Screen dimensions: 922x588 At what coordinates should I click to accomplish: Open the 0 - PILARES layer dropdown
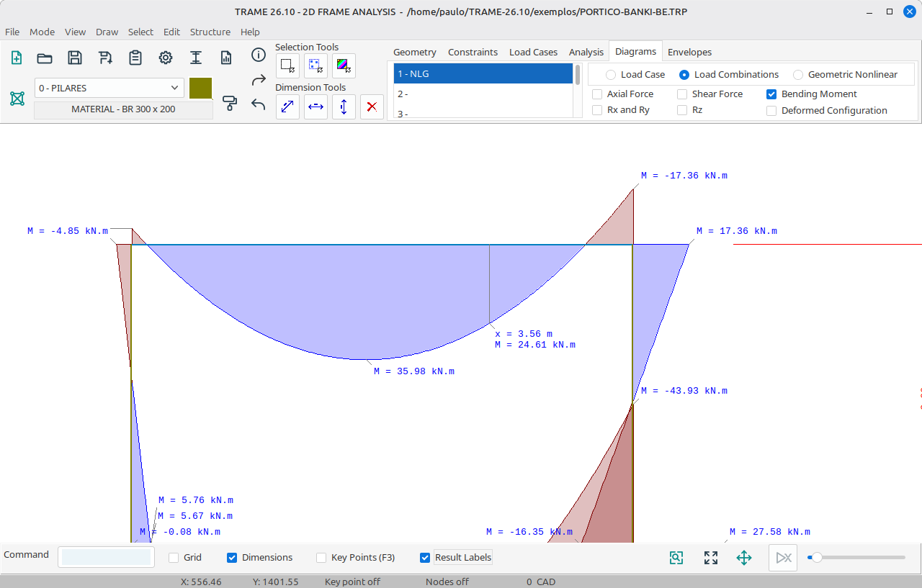pos(109,88)
